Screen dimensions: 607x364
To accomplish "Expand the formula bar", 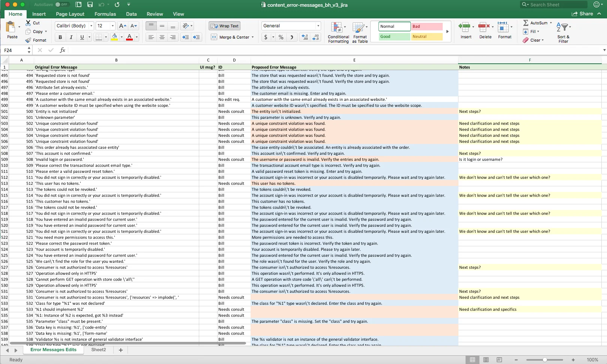I will pyautogui.click(x=604, y=50).
